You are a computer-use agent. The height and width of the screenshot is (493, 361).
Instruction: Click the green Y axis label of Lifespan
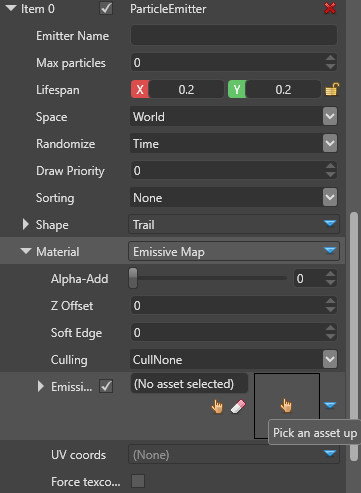pyautogui.click(x=237, y=89)
